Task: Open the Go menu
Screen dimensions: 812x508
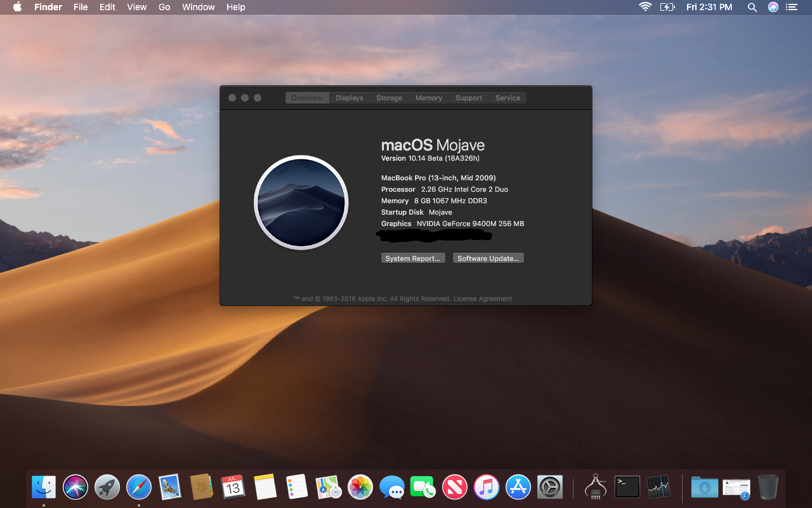Action: pyautogui.click(x=164, y=7)
